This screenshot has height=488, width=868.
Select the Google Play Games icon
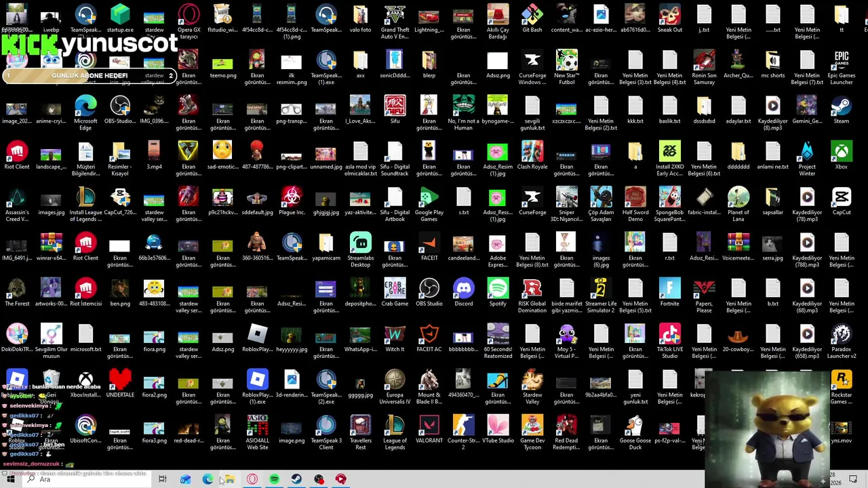coord(429,204)
